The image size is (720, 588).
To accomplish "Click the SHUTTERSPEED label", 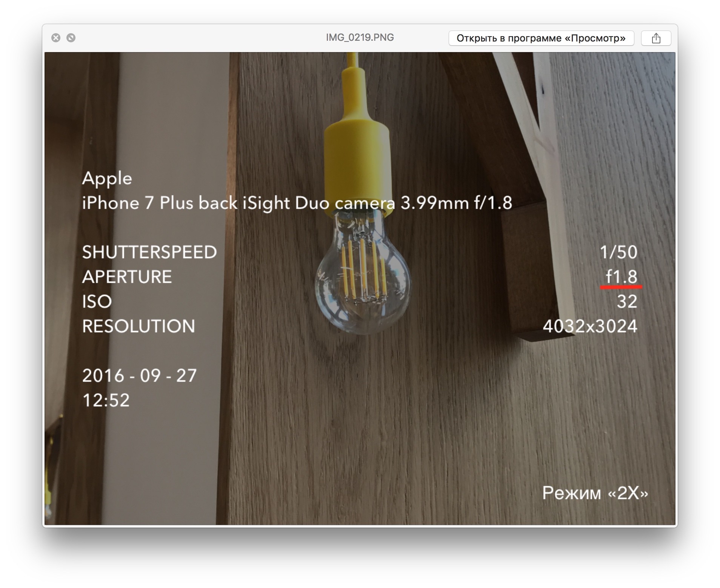I will pyautogui.click(x=149, y=252).
